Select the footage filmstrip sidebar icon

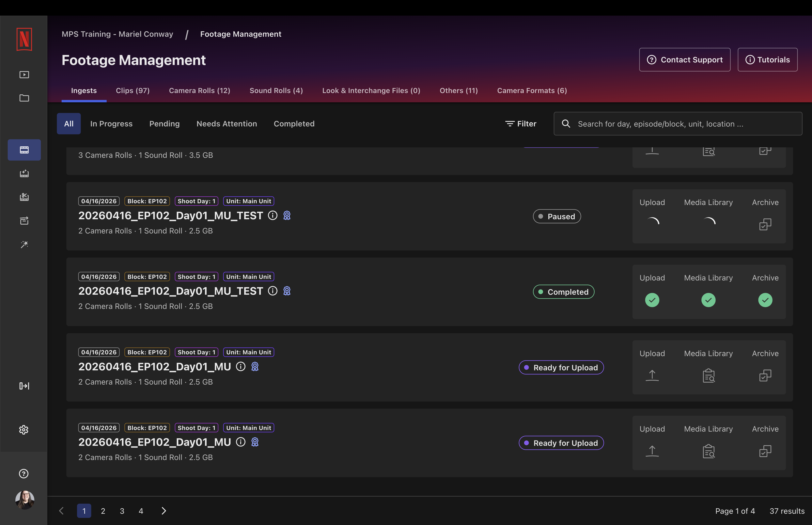coord(24,150)
